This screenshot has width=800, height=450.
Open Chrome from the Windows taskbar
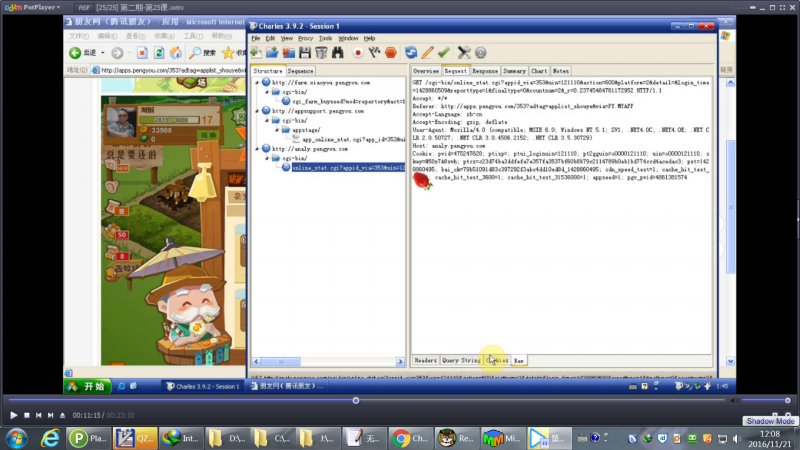point(411,438)
